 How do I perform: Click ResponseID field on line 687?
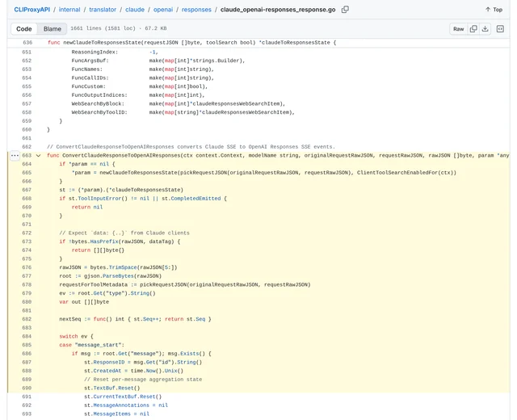[109, 362]
